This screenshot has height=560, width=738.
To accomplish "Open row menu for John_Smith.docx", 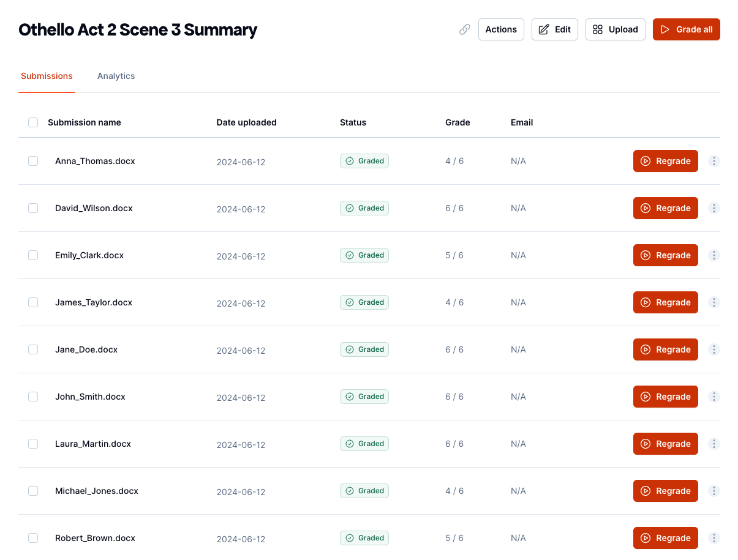I will 714,397.
